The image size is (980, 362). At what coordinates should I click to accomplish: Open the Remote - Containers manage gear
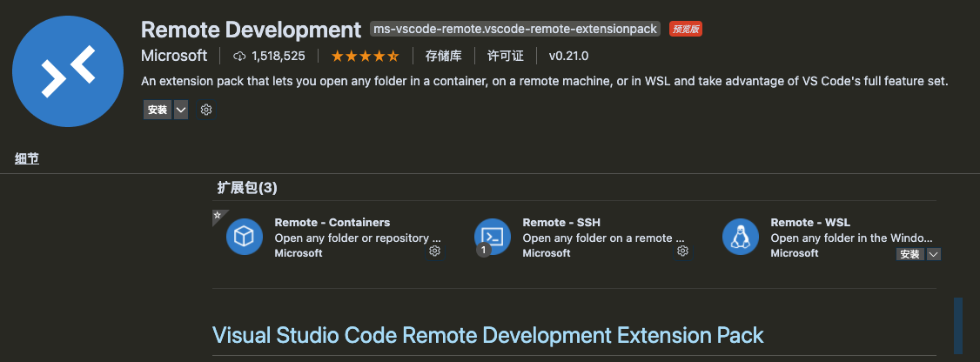[435, 251]
